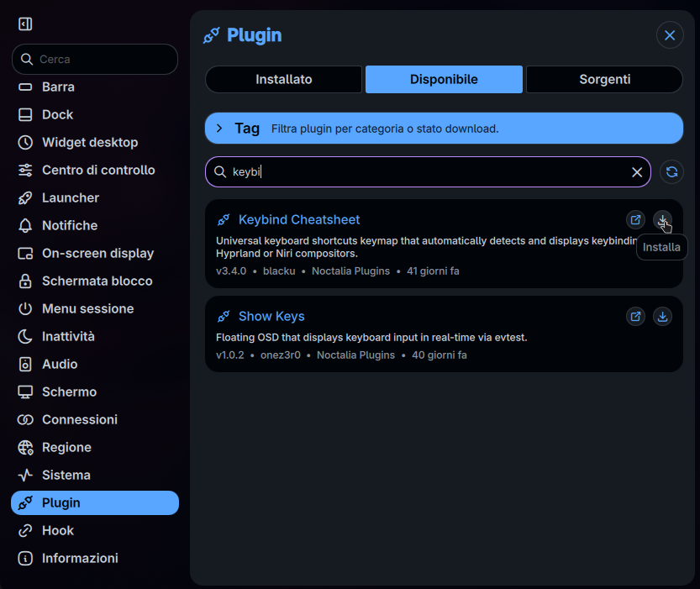Click 'v3.4.0' version text
The height and width of the screenshot is (589, 700).
click(231, 271)
